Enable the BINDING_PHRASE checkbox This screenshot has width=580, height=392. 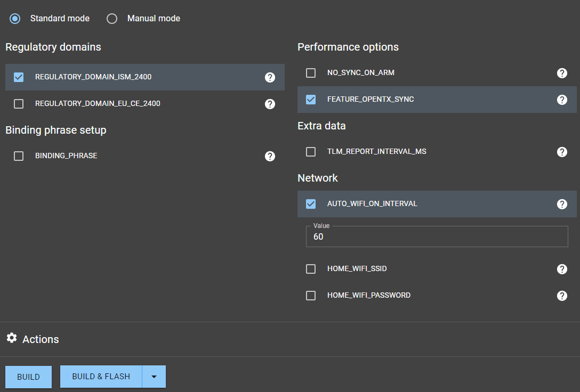click(19, 156)
